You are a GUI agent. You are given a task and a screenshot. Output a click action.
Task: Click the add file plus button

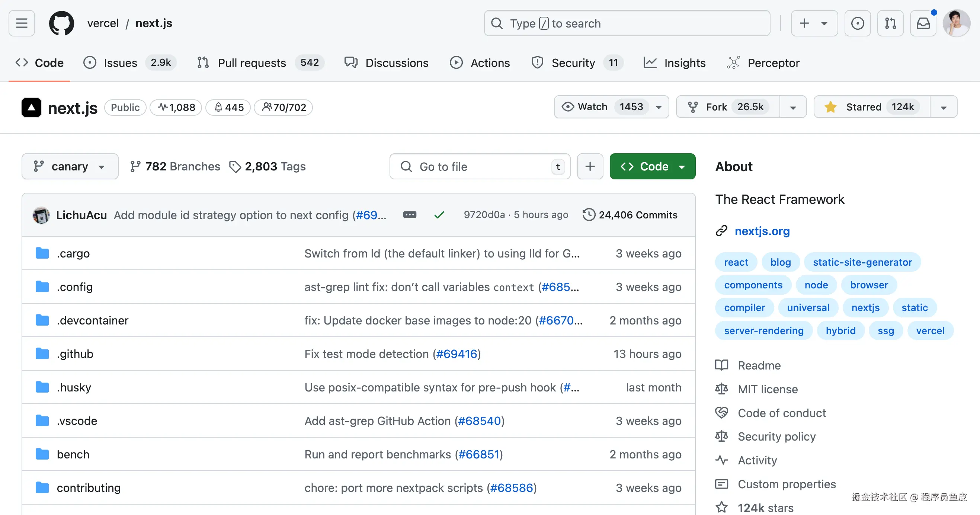(x=590, y=166)
